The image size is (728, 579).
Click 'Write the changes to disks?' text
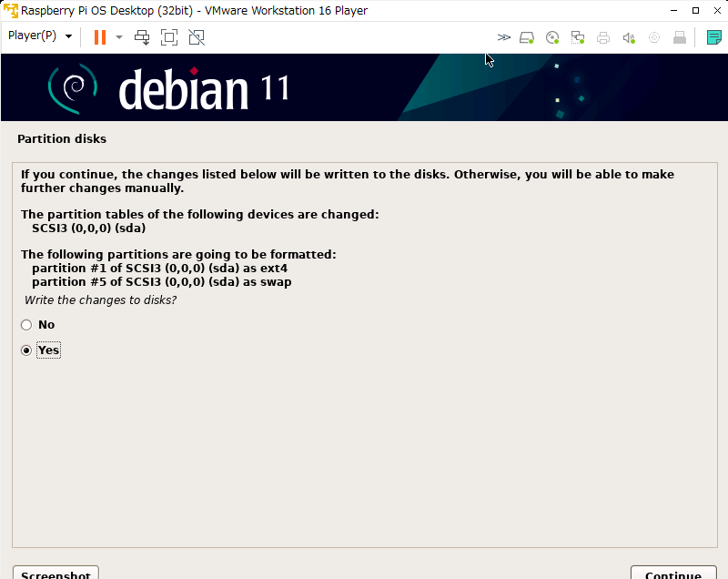coord(100,300)
